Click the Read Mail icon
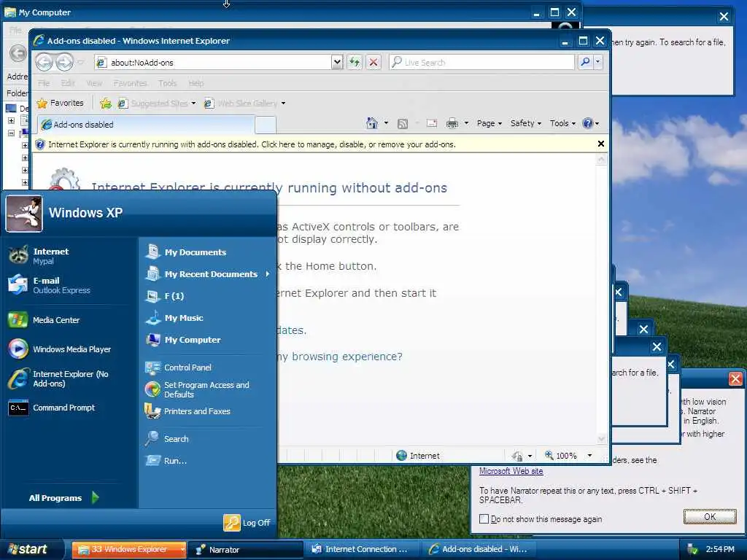 pos(432,123)
